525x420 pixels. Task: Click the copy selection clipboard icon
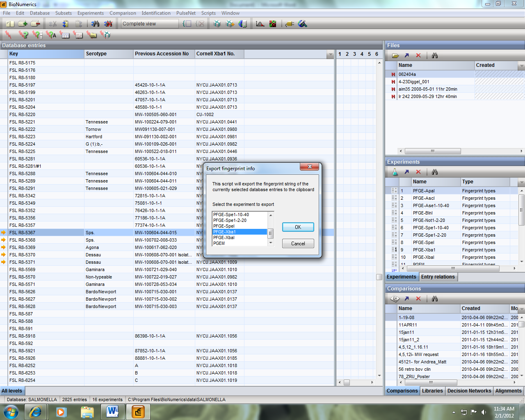pyautogui.click(x=66, y=24)
